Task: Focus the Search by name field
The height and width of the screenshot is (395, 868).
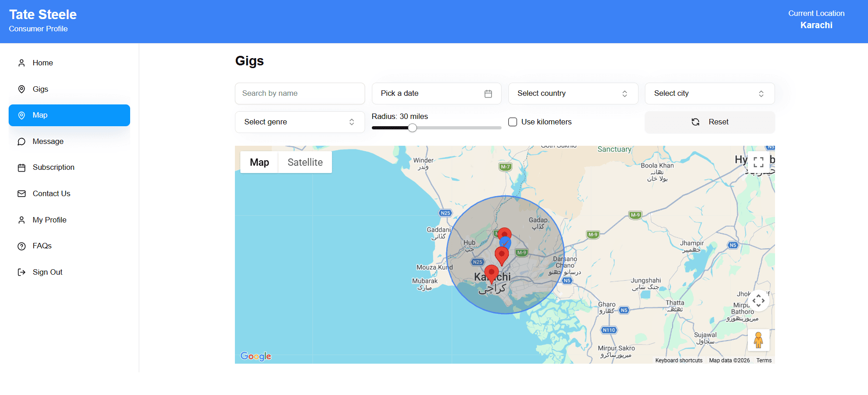Action: click(x=299, y=94)
